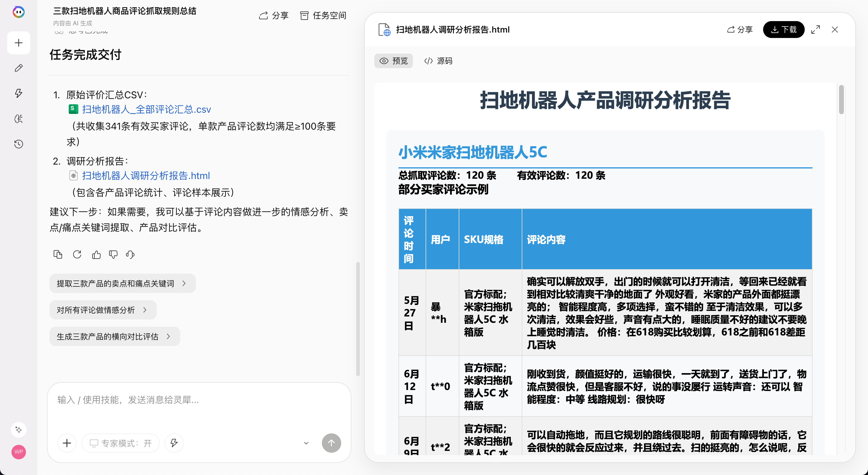
Task: Click the report title 扫地机器人产品调研分析报告
Action: point(605,100)
